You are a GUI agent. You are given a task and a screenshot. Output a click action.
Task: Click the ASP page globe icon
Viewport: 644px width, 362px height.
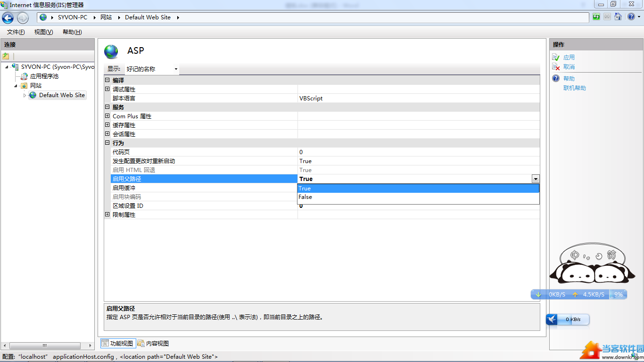tap(111, 51)
